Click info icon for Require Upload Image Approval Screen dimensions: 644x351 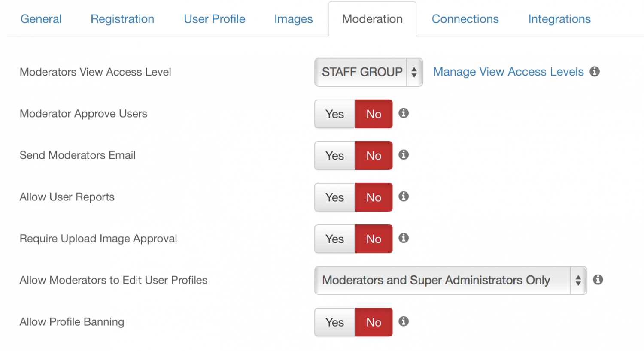[403, 238]
